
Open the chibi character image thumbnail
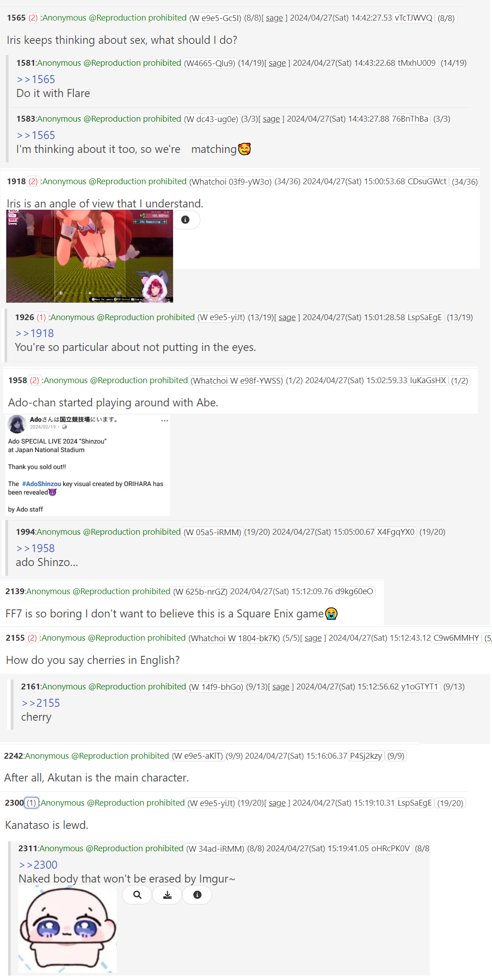pos(68,929)
